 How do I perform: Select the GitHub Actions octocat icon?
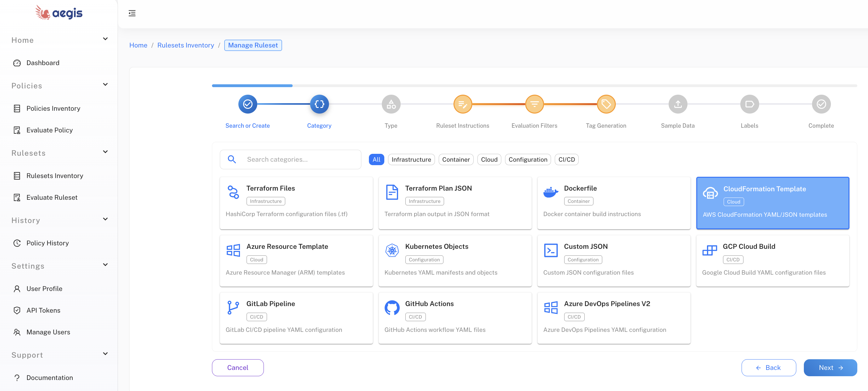point(392,307)
